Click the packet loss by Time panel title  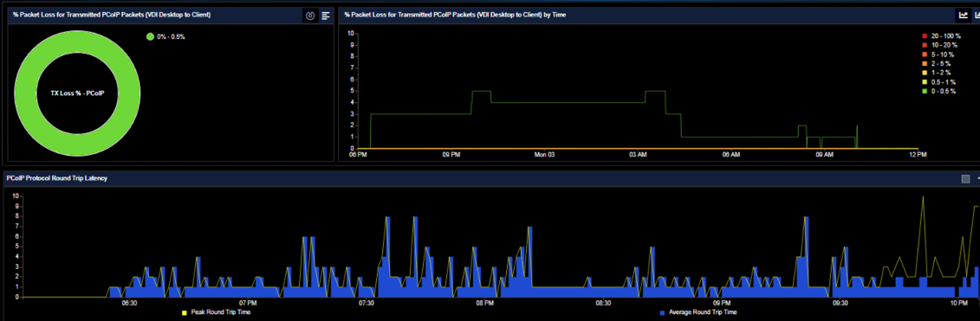pyautogui.click(x=455, y=15)
